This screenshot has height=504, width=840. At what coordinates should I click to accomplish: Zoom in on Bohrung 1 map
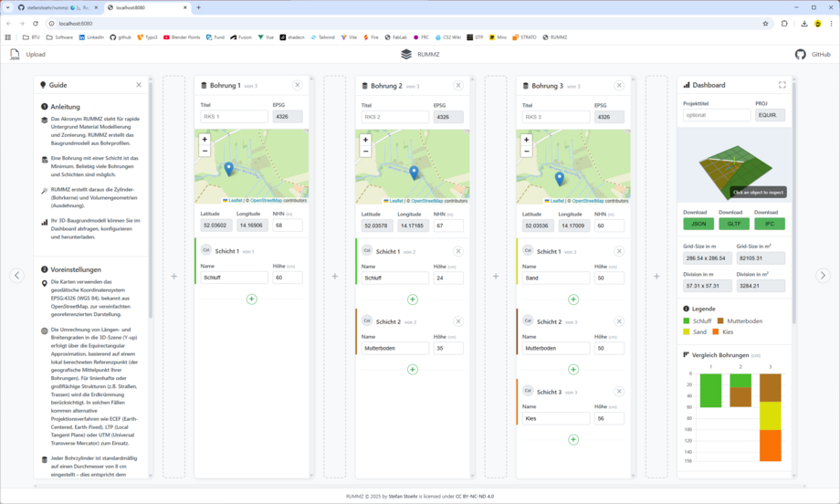[205, 140]
